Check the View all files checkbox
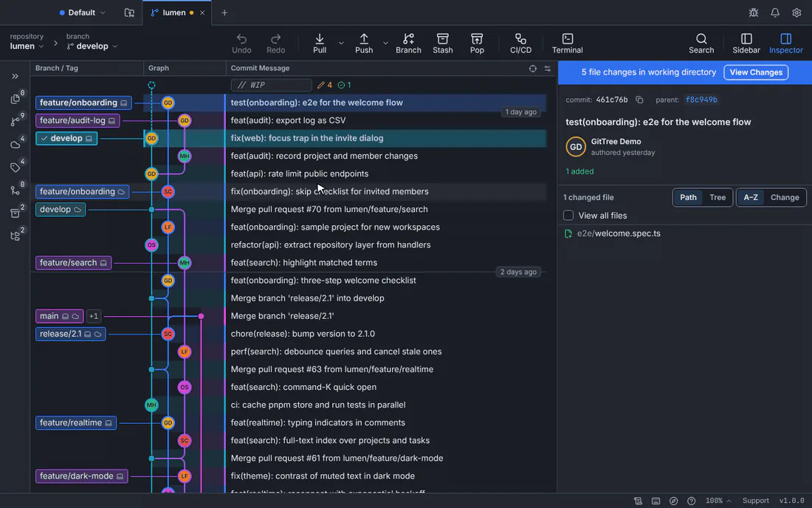 tap(568, 216)
